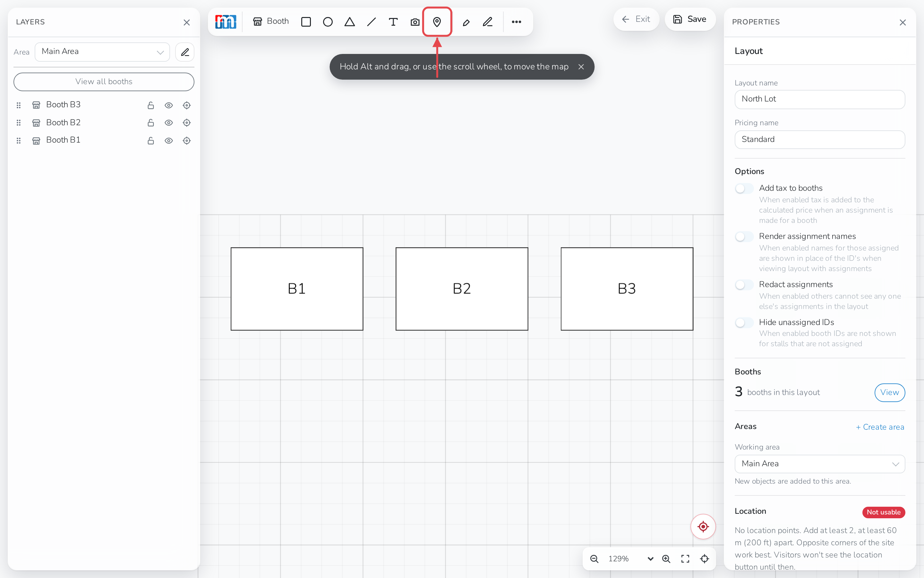Enable Hide unassigned IDs toggle
The height and width of the screenshot is (578, 924).
coord(744,323)
